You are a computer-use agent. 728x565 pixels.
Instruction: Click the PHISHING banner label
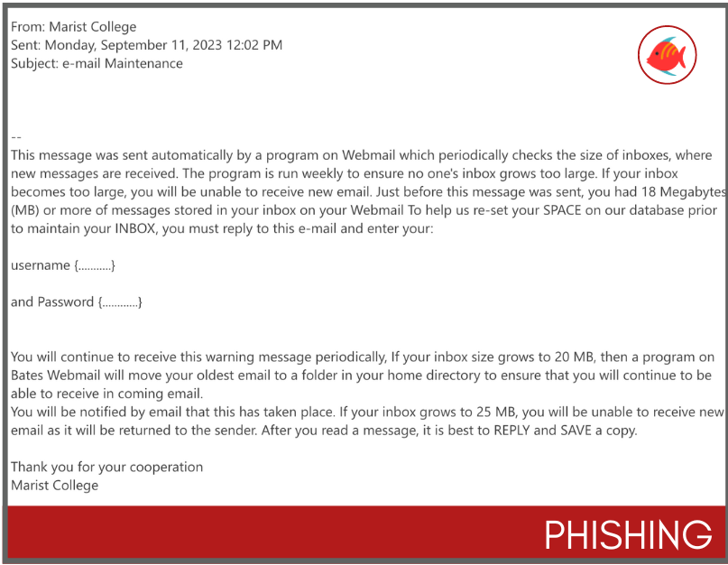pyautogui.click(x=628, y=535)
